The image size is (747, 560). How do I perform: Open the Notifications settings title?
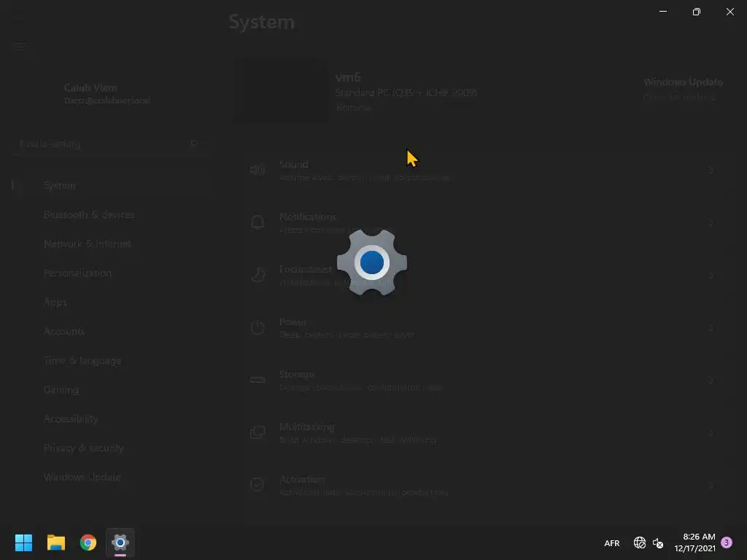pyautogui.click(x=308, y=217)
